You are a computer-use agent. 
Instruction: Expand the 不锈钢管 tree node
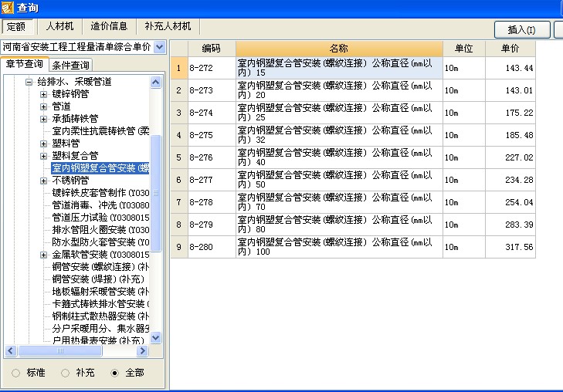(x=43, y=181)
